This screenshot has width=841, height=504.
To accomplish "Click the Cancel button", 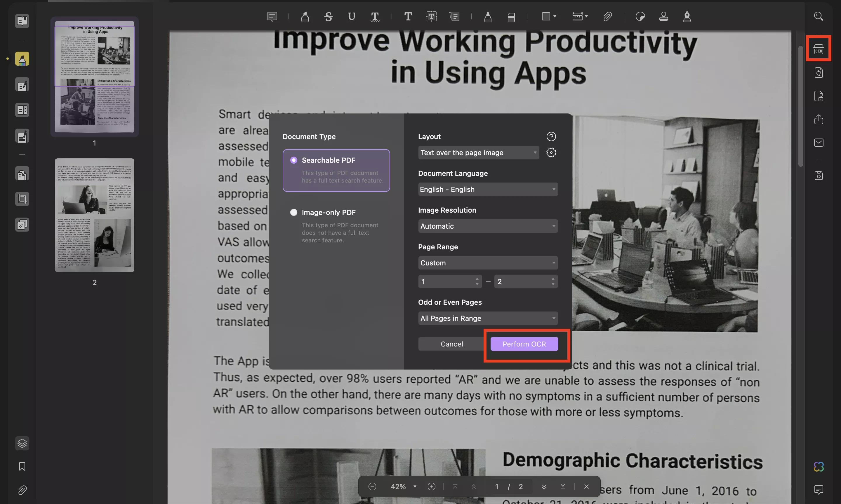I will [451, 344].
